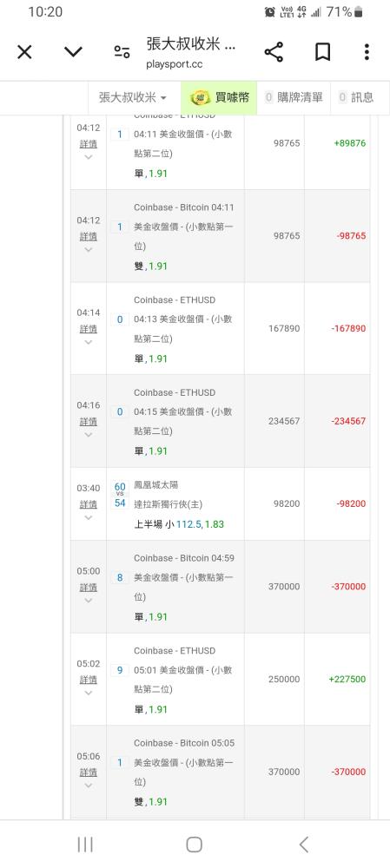
Task: Open 詳情 link for the 03:40 bet
Action: [x=88, y=504]
